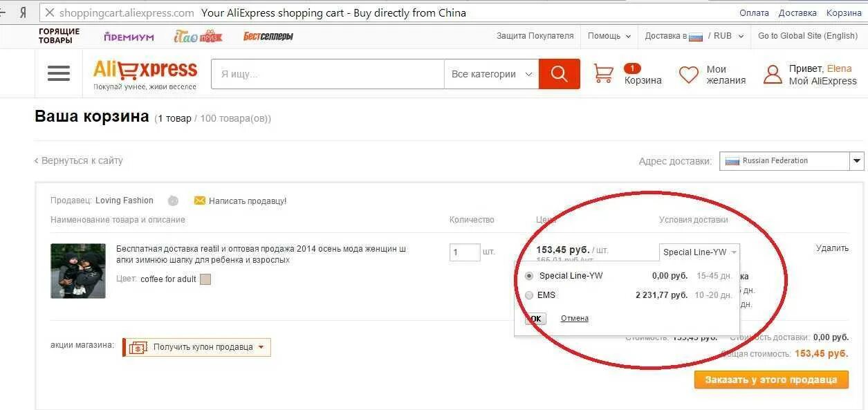The height and width of the screenshot is (410, 868).
Task: Click Защита Покупателя in top bar
Action: coord(535,36)
